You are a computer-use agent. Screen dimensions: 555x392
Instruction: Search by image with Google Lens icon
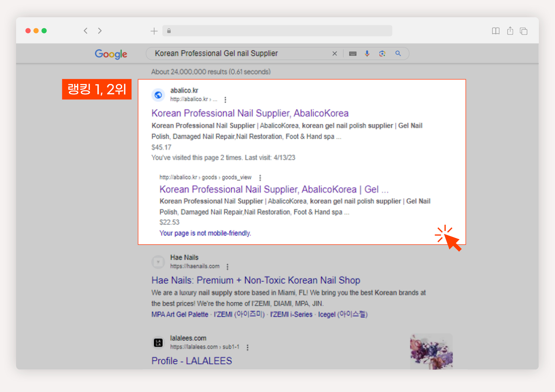pyautogui.click(x=382, y=54)
